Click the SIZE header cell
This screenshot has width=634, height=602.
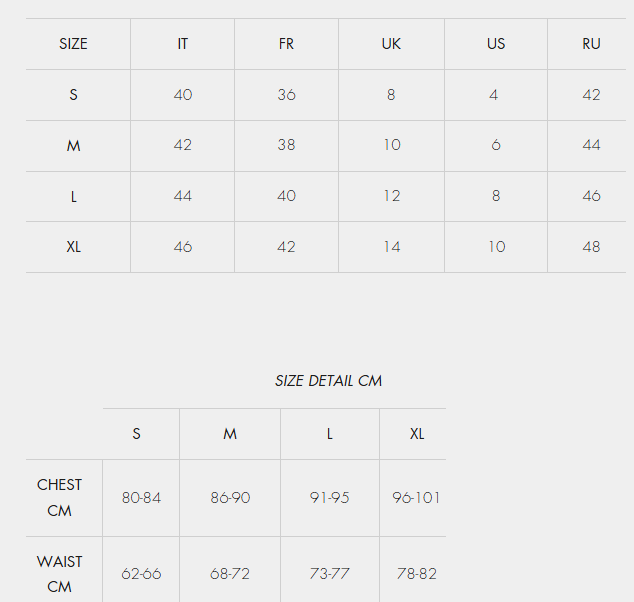tap(73, 44)
